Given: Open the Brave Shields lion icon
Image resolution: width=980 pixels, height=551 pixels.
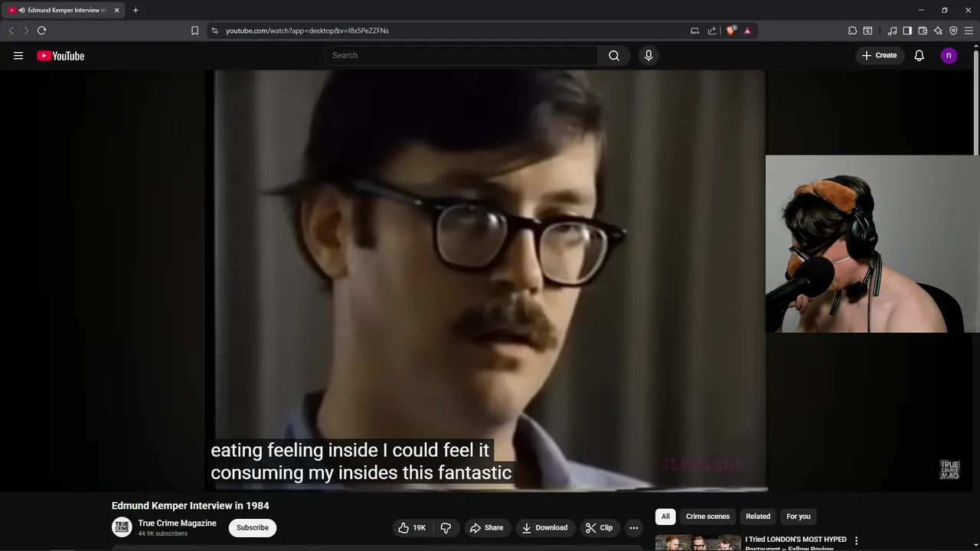Looking at the screenshot, I should tap(731, 31).
